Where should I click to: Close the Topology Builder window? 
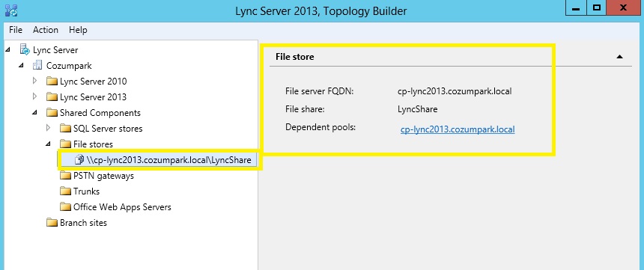(x=624, y=8)
